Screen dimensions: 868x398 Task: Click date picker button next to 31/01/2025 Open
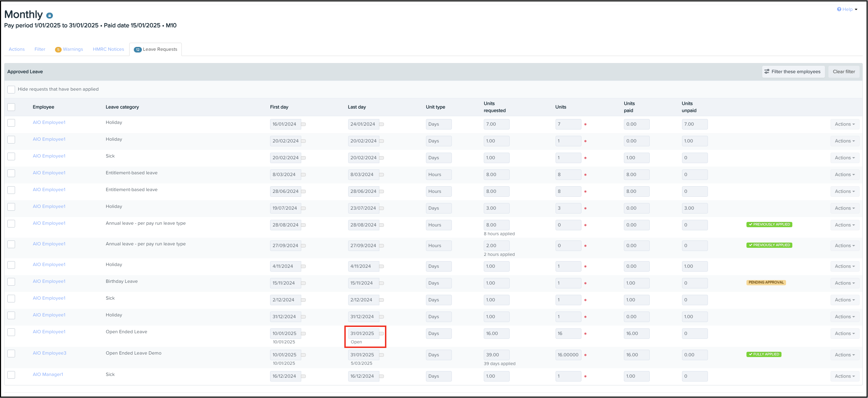[x=382, y=334]
